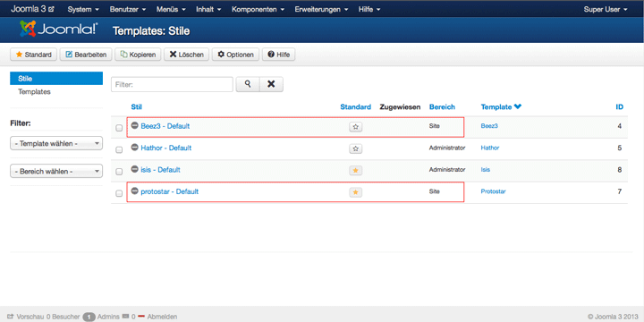This screenshot has height=322, width=644.
Task: Open the Joomla 3 site link
Action: 32,9
